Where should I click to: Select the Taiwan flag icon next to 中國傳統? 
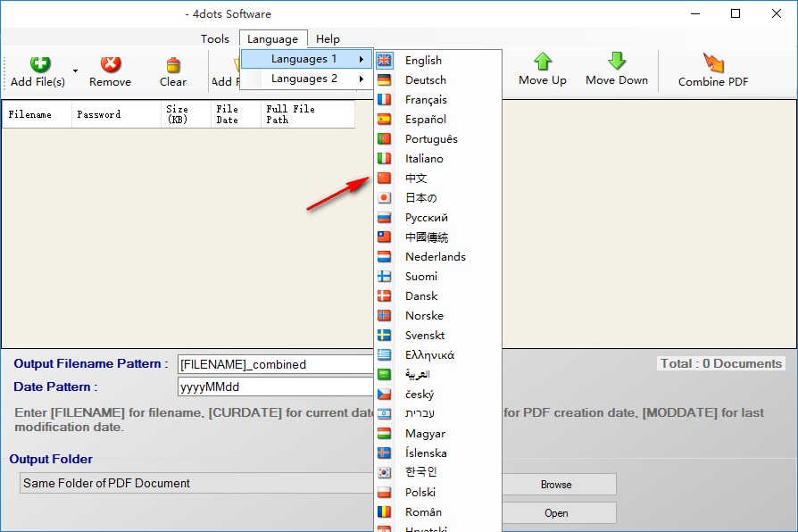click(x=384, y=237)
